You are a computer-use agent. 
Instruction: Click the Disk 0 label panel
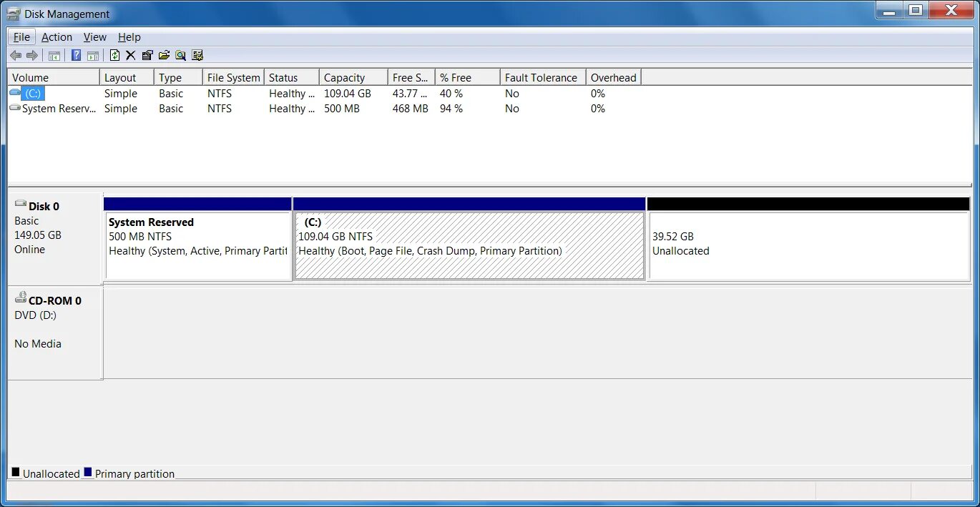[x=55, y=239]
